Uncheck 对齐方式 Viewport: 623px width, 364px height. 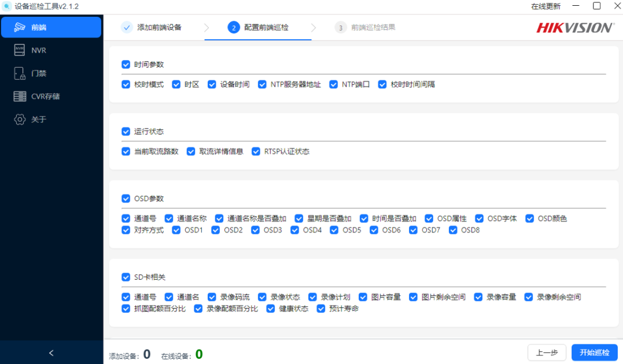(126, 230)
